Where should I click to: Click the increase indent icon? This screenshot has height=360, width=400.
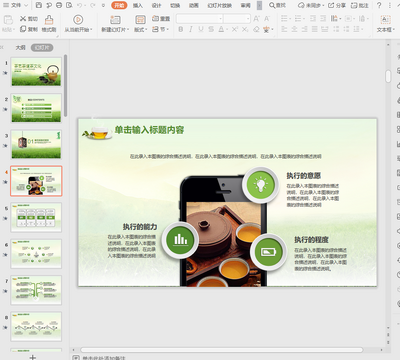click(323, 19)
